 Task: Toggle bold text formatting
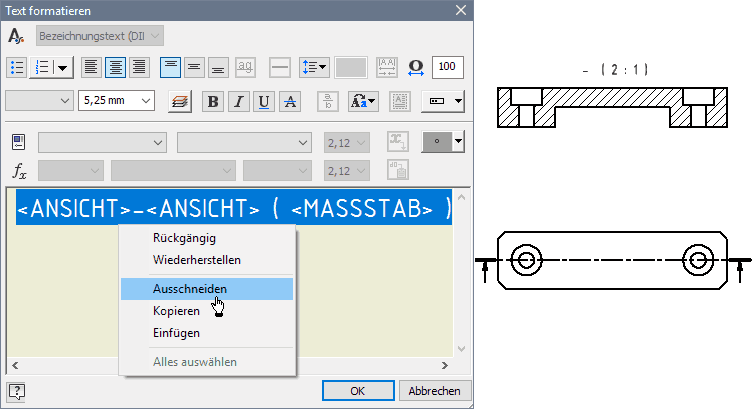[213, 100]
